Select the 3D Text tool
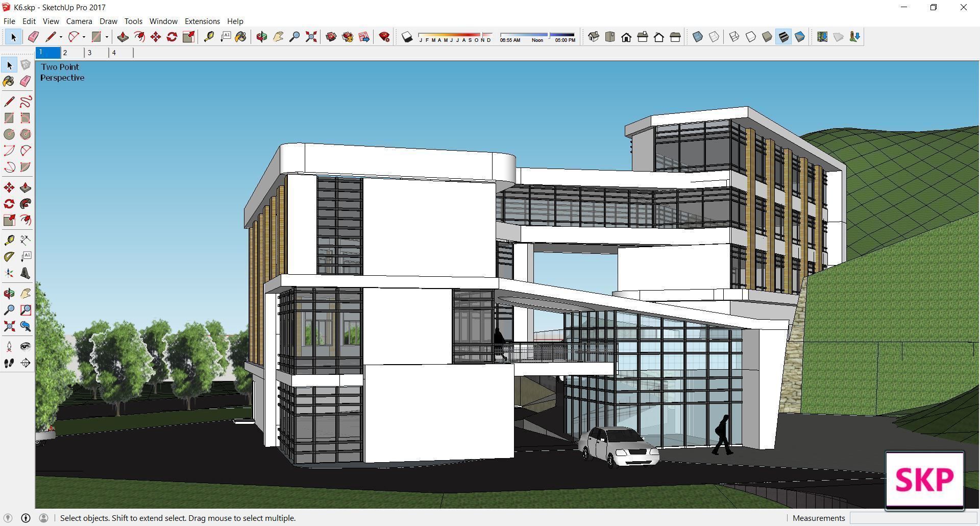This screenshot has width=980, height=526. point(26,273)
